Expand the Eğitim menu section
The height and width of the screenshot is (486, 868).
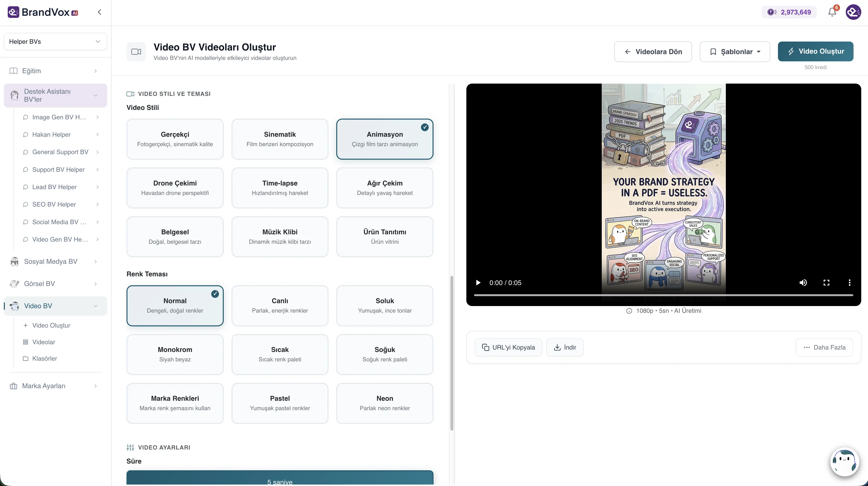pos(55,71)
